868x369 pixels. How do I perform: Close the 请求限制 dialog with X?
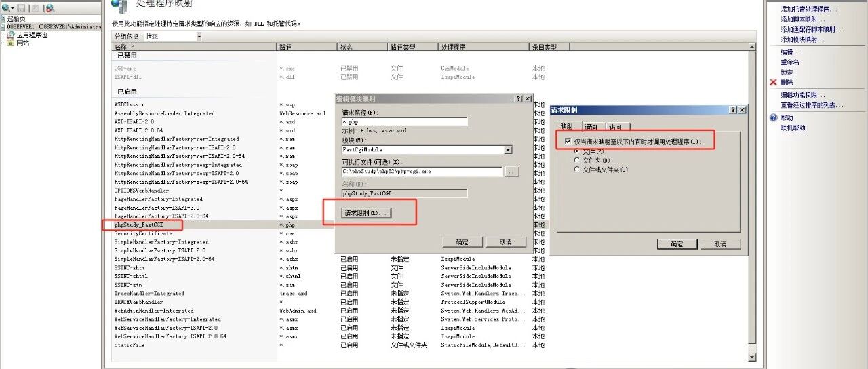(742, 110)
